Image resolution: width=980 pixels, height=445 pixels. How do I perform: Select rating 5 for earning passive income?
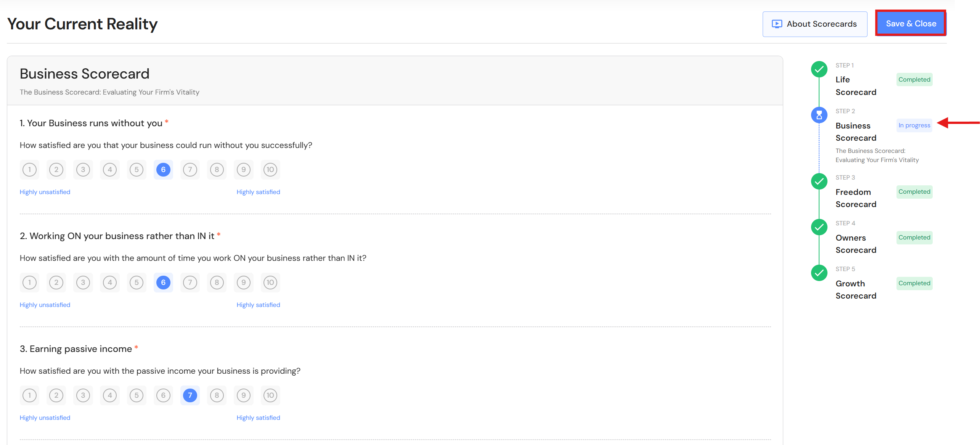137,395
